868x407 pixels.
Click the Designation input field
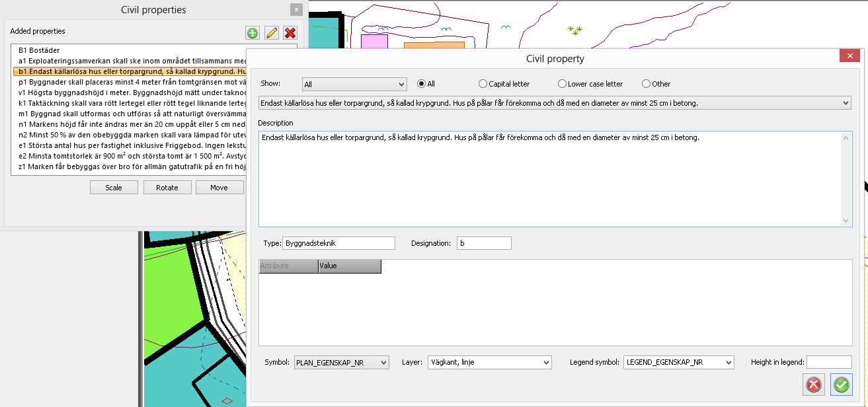[483, 243]
